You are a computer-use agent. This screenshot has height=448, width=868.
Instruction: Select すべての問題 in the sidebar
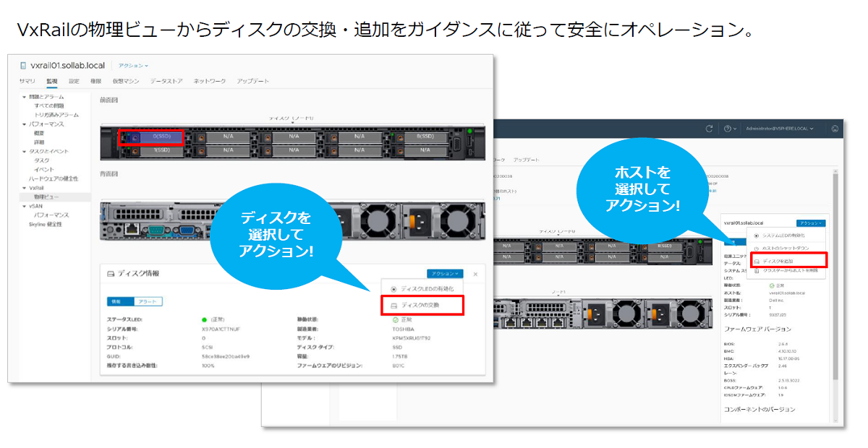coord(48,105)
